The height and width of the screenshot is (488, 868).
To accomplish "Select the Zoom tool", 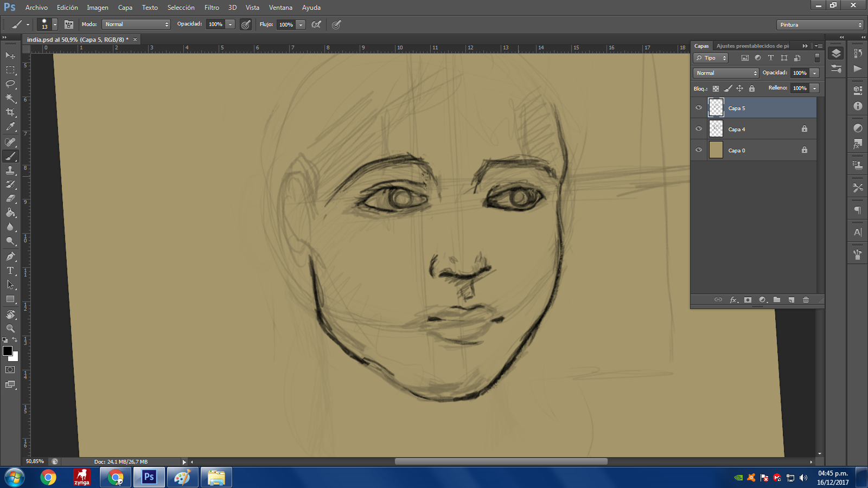I will [10, 329].
